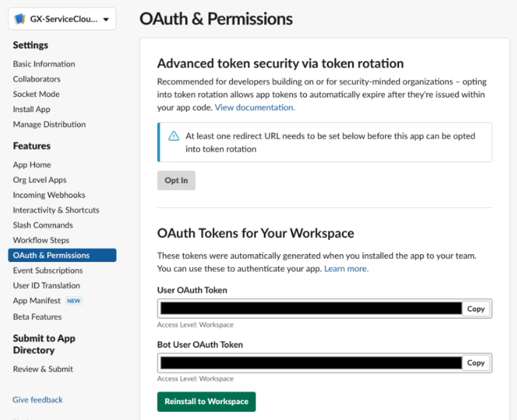Open Manage Distribution page
The width and height of the screenshot is (517, 420).
click(49, 125)
